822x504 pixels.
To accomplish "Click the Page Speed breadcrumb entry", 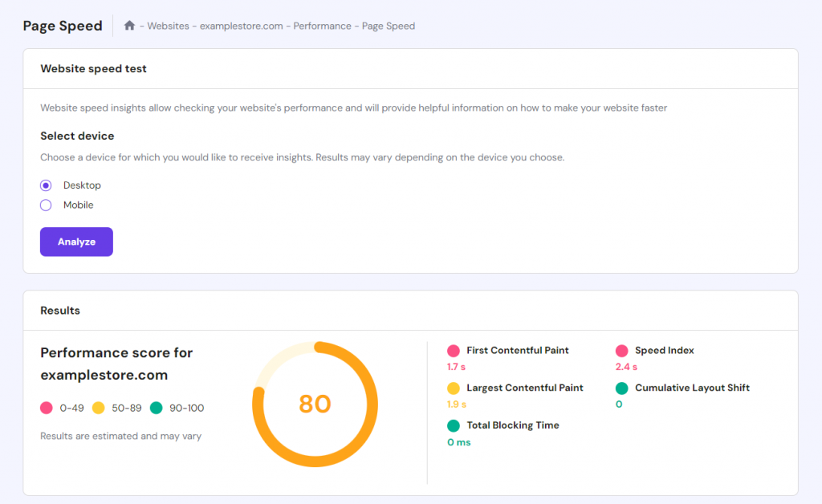I will point(388,26).
